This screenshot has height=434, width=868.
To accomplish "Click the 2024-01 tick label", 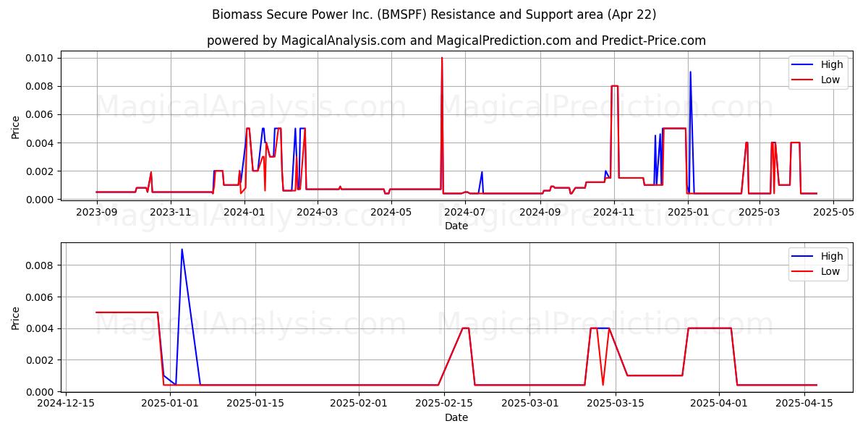I will pos(244,212).
